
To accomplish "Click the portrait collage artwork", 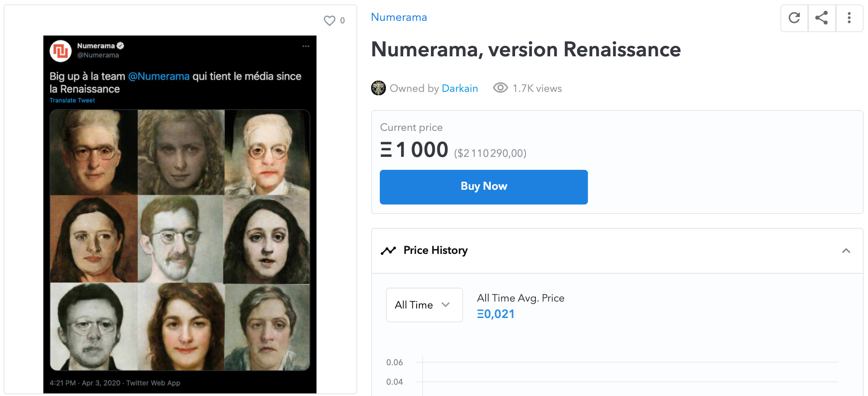I will coord(180,240).
